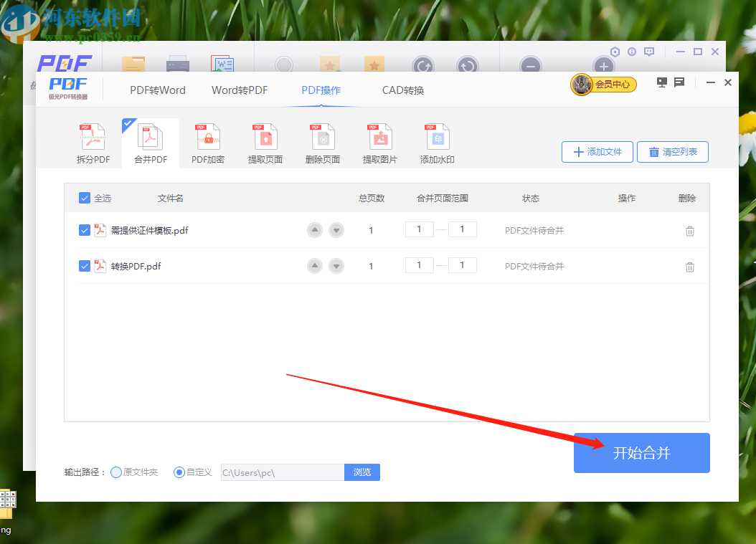This screenshot has width=756, height=544.
Task: Select the 添加水印 tool
Action: (437, 142)
